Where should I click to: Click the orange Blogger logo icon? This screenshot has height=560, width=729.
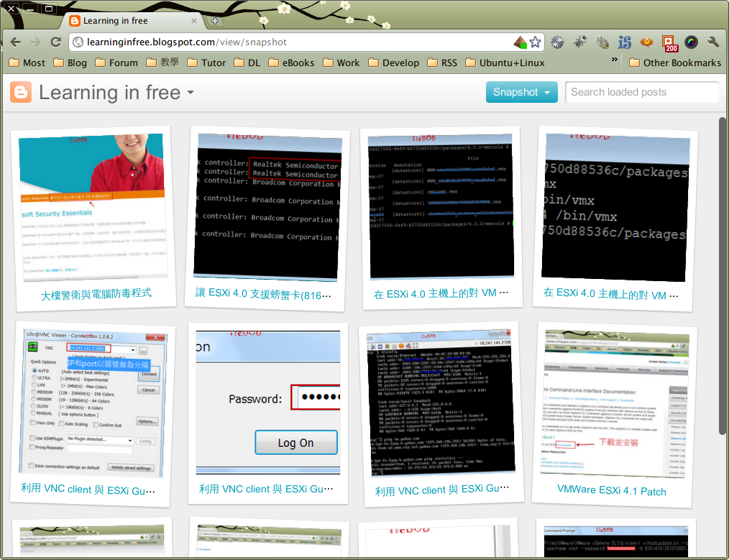tap(21, 92)
